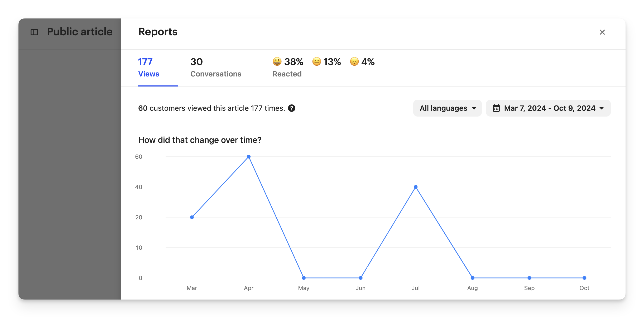644x318 pixels.
Task: Click the August data point on chart
Action: point(473,278)
